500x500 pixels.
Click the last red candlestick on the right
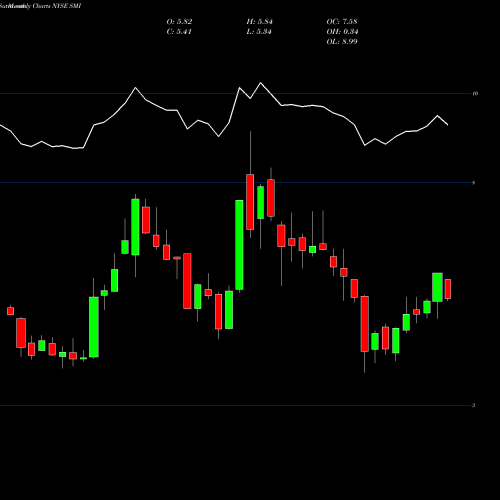coord(448,289)
